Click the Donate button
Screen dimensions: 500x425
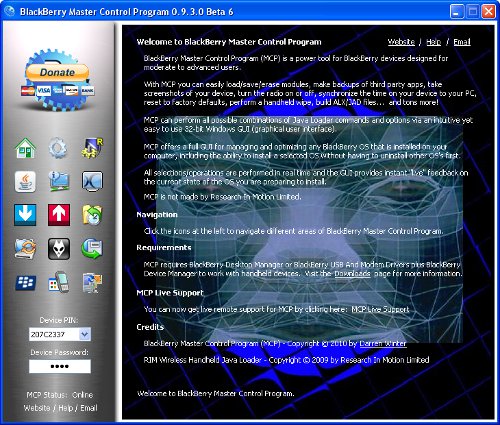pyautogui.click(x=57, y=73)
